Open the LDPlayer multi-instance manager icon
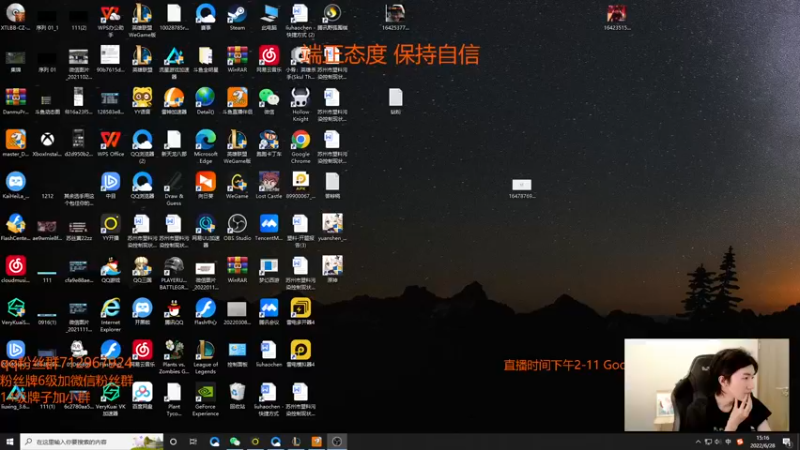Viewport: 800px width, 450px height. [301, 312]
